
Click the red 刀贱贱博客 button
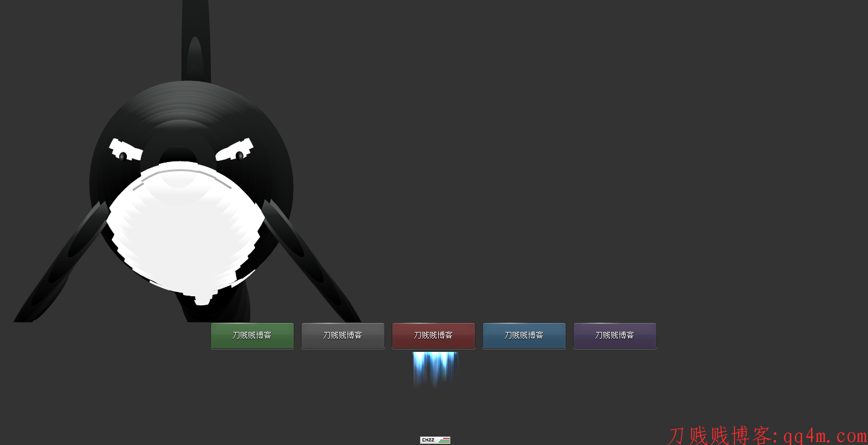(x=433, y=336)
